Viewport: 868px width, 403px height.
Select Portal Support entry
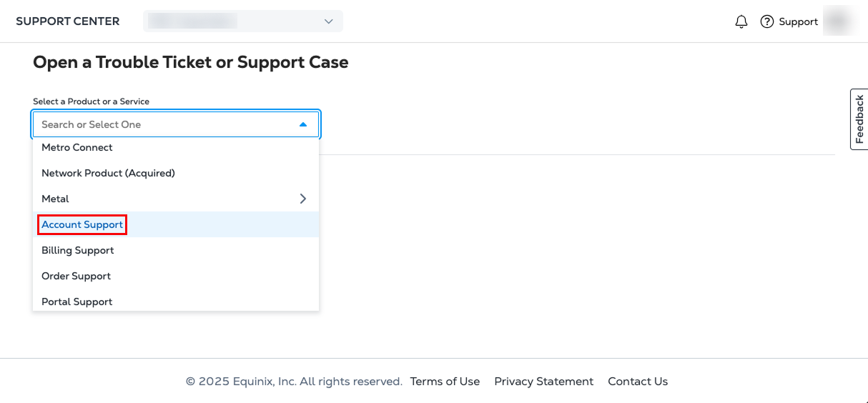[77, 302]
